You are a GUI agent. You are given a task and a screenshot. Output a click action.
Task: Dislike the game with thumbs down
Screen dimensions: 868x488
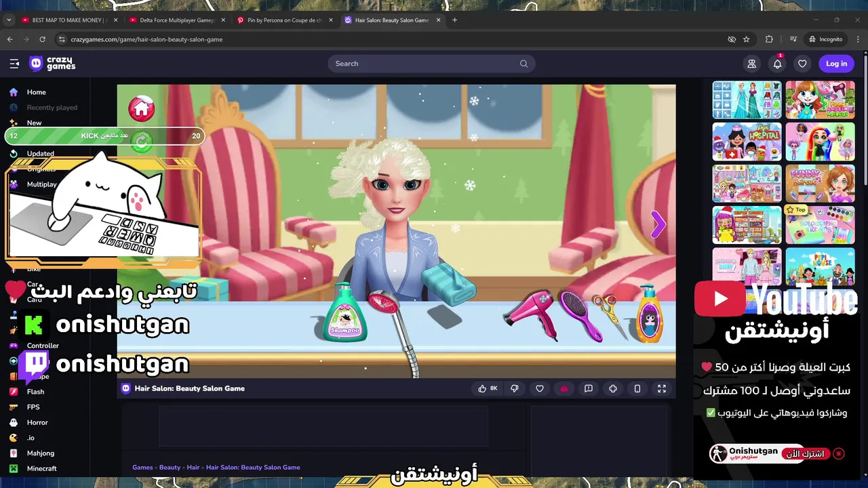pos(515,388)
